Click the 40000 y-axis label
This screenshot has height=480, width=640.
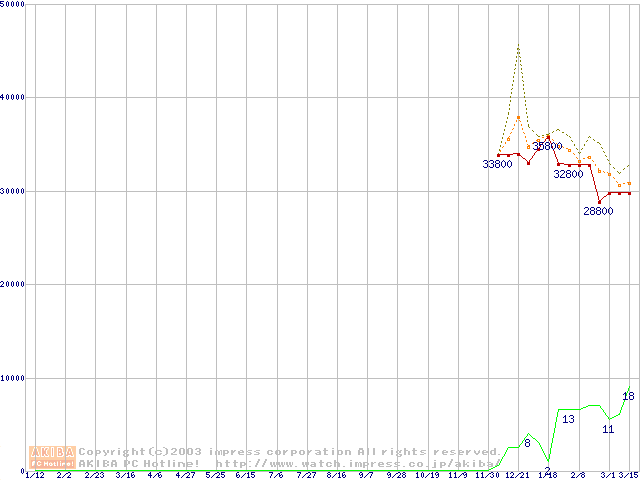15,97
